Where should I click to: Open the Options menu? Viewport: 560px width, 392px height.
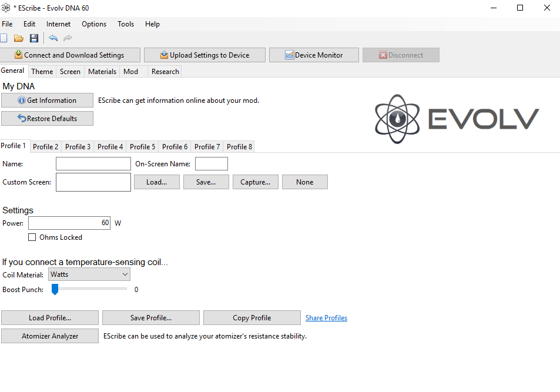point(94,24)
